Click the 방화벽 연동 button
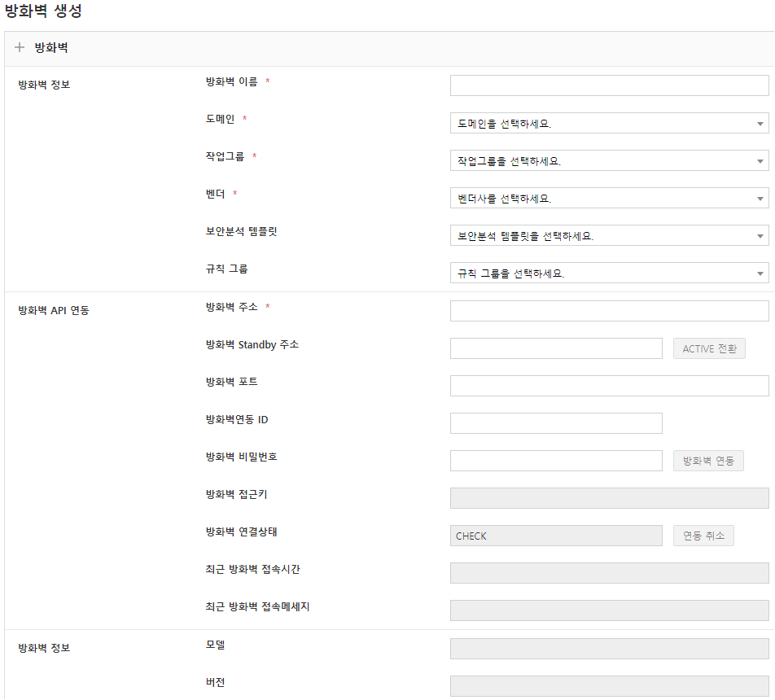The height and width of the screenshot is (700, 775). pos(708,461)
